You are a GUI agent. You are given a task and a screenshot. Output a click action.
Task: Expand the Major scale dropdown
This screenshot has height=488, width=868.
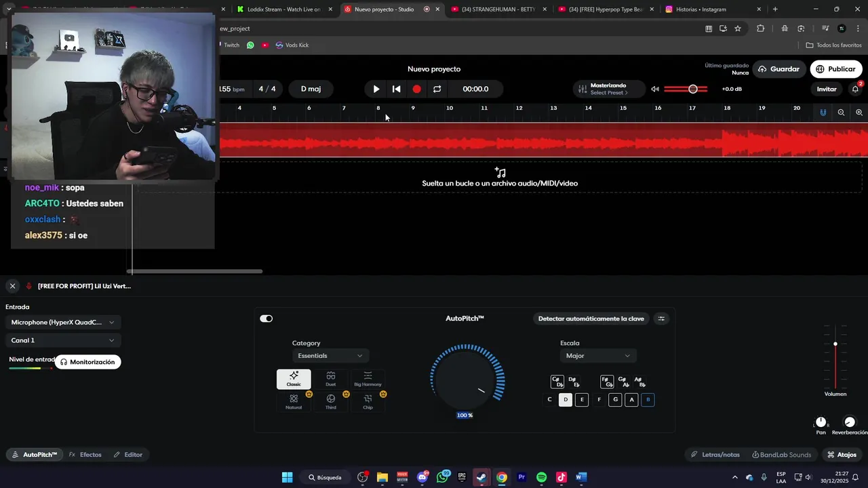(598, 356)
